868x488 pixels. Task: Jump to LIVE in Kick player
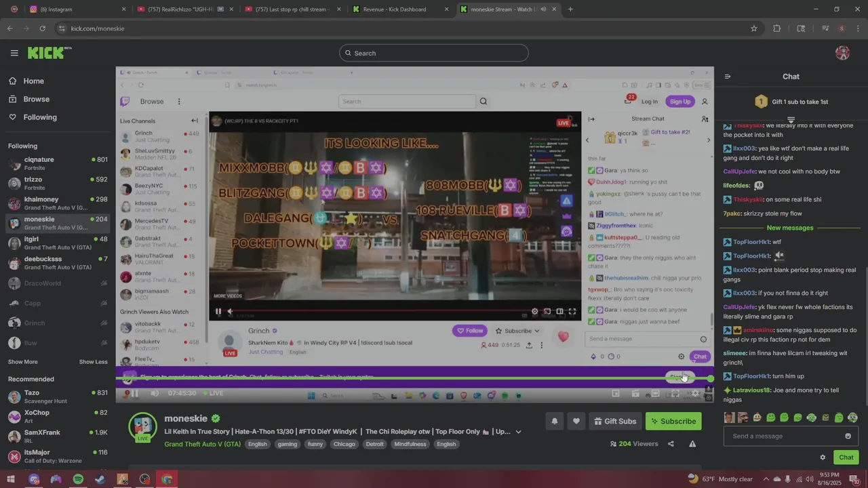[x=213, y=393]
